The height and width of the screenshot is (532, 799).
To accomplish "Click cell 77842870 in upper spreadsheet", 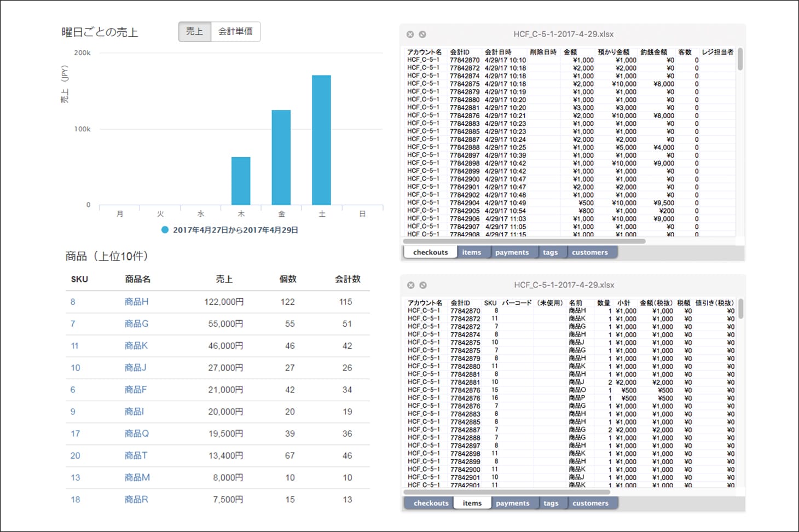I will tap(465, 60).
